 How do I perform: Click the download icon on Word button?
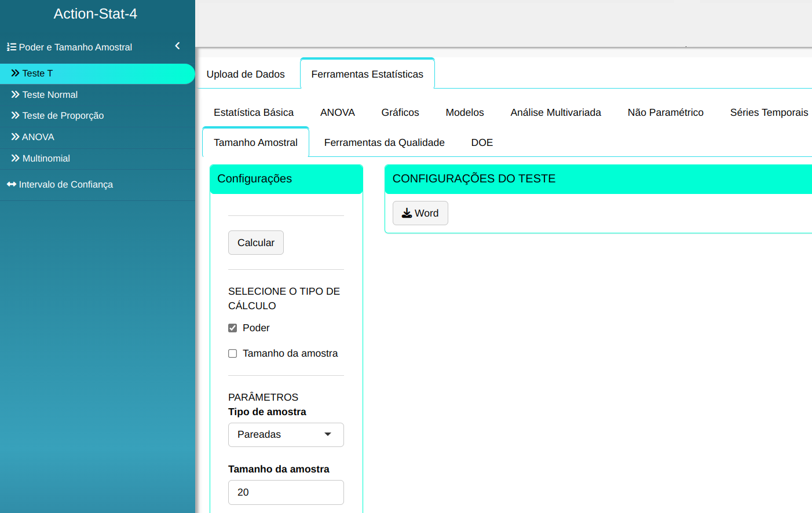coord(407,213)
